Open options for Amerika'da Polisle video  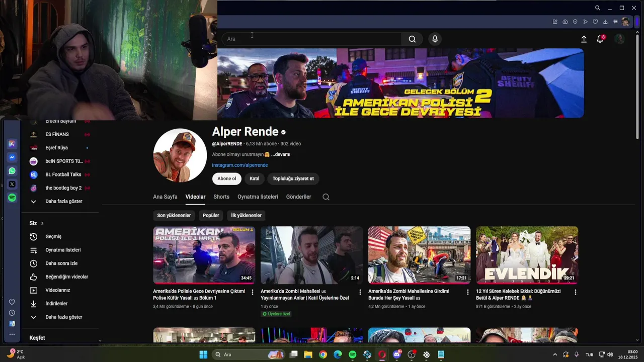[x=253, y=292]
